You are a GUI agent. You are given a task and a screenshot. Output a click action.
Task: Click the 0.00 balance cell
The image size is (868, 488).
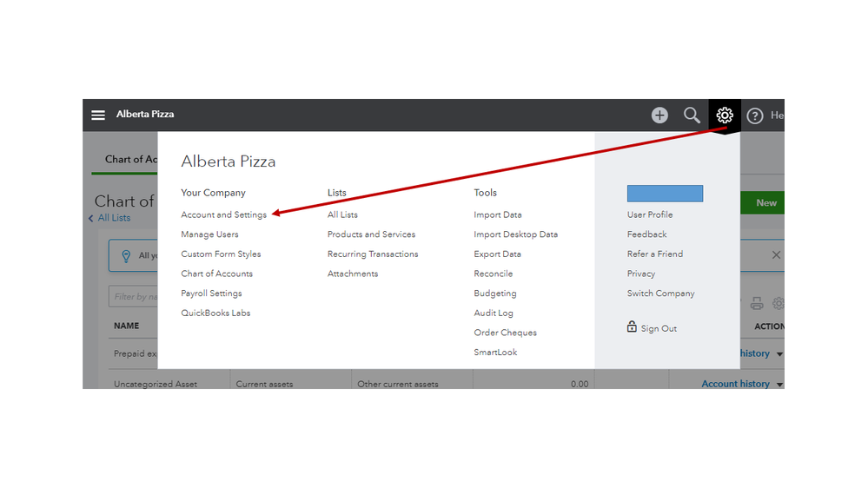pos(580,384)
